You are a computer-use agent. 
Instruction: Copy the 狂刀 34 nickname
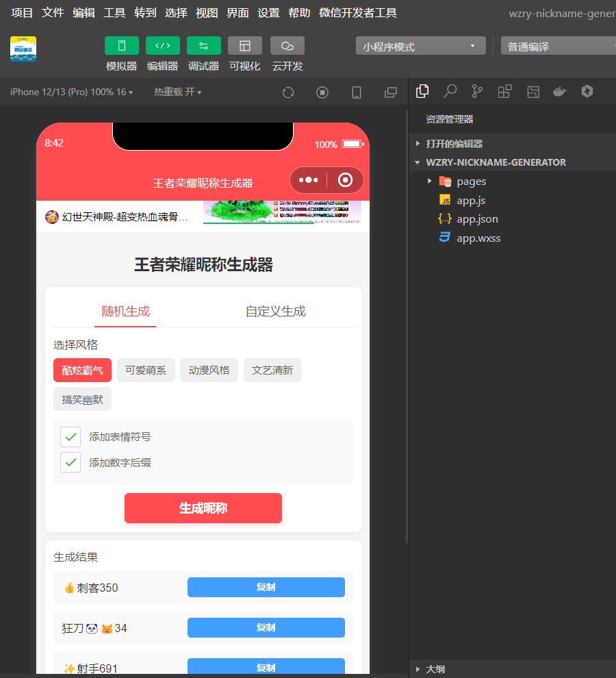(266, 627)
